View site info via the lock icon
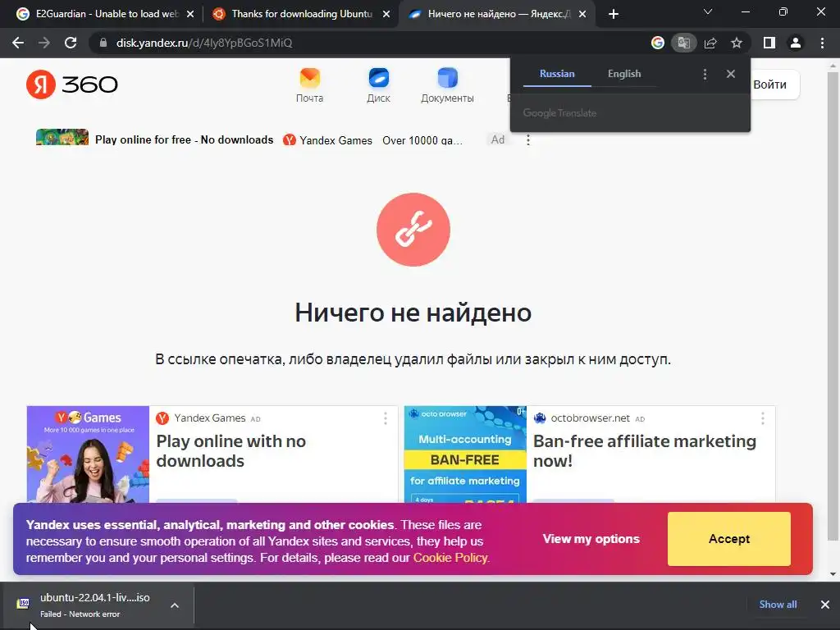The image size is (840, 630). pos(103,43)
